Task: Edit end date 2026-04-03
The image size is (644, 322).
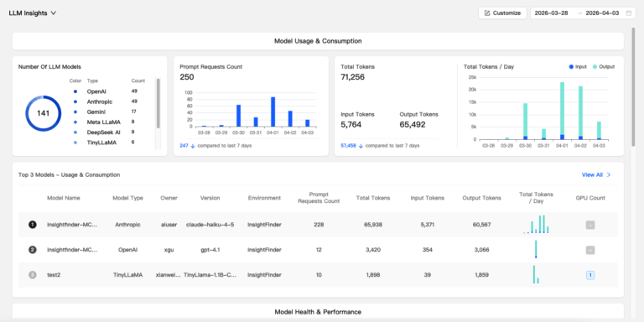Action: click(602, 13)
